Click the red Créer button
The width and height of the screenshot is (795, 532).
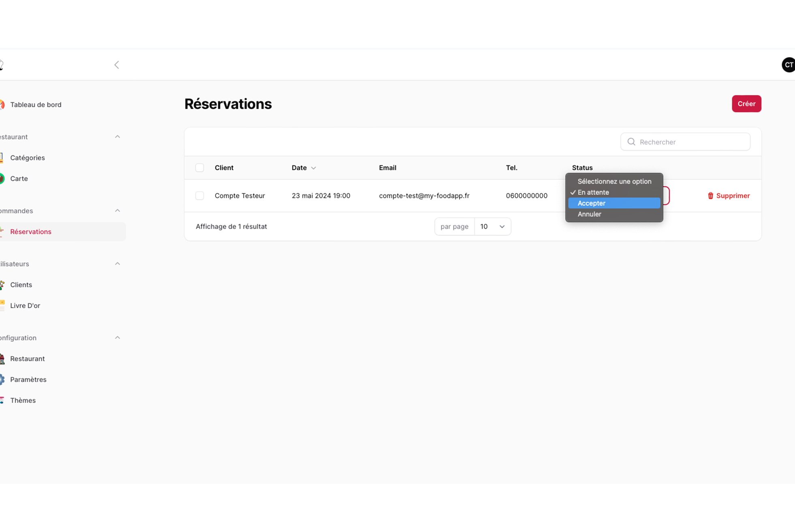[x=746, y=104]
